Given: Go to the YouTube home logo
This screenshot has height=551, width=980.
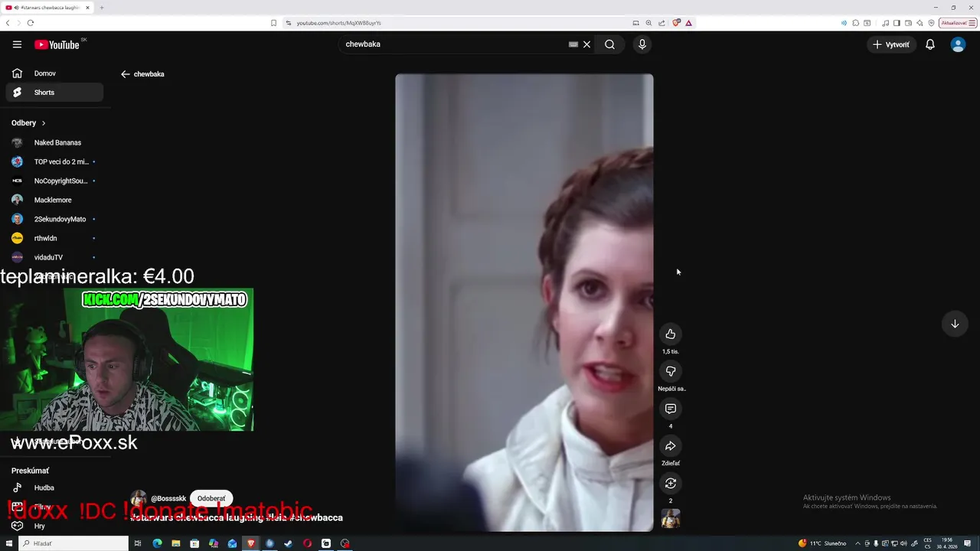Looking at the screenshot, I should [x=57, y=44].
